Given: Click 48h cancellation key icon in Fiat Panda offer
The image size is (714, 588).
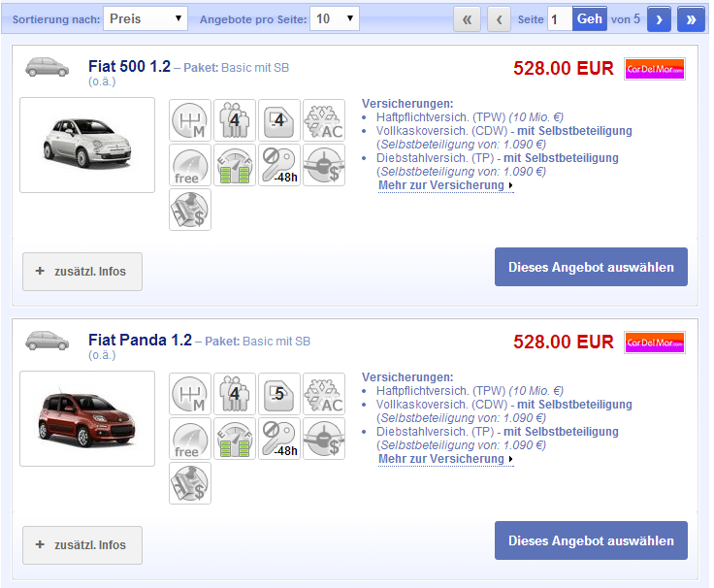Looking at the screenshot, I should coord(279,439).
